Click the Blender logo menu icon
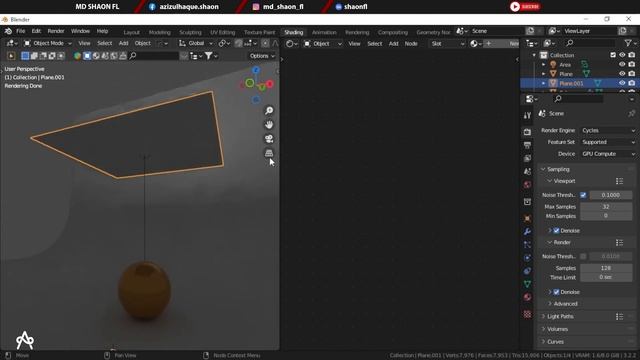 tap(8, 31)
